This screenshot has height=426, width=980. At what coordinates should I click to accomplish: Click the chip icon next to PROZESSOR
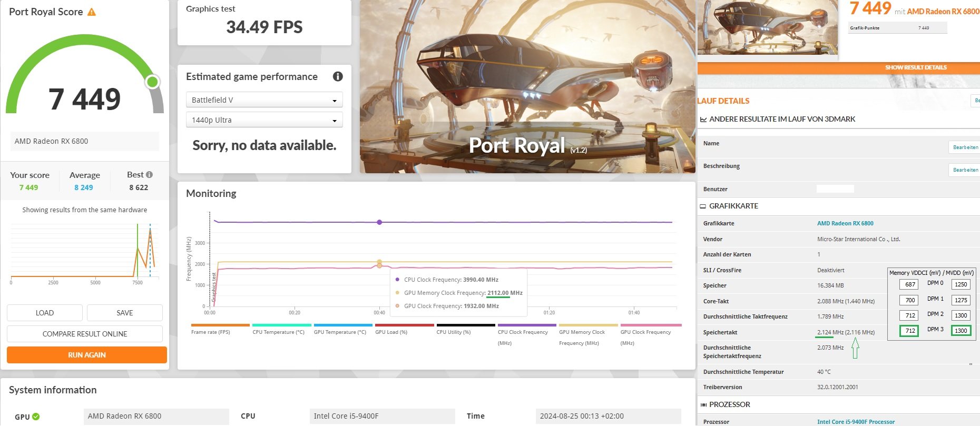[703, 405]
